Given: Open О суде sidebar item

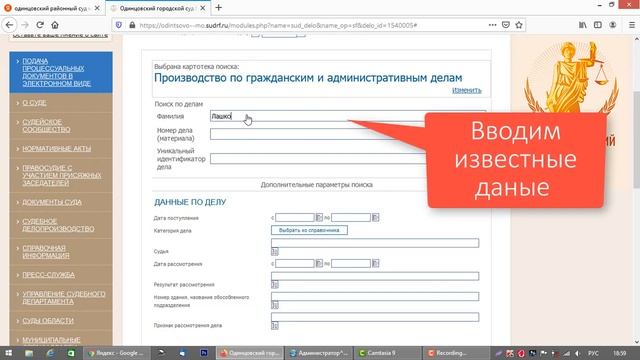Looking at the screenshot, I should pyautogui.click(x=61, y=103).
